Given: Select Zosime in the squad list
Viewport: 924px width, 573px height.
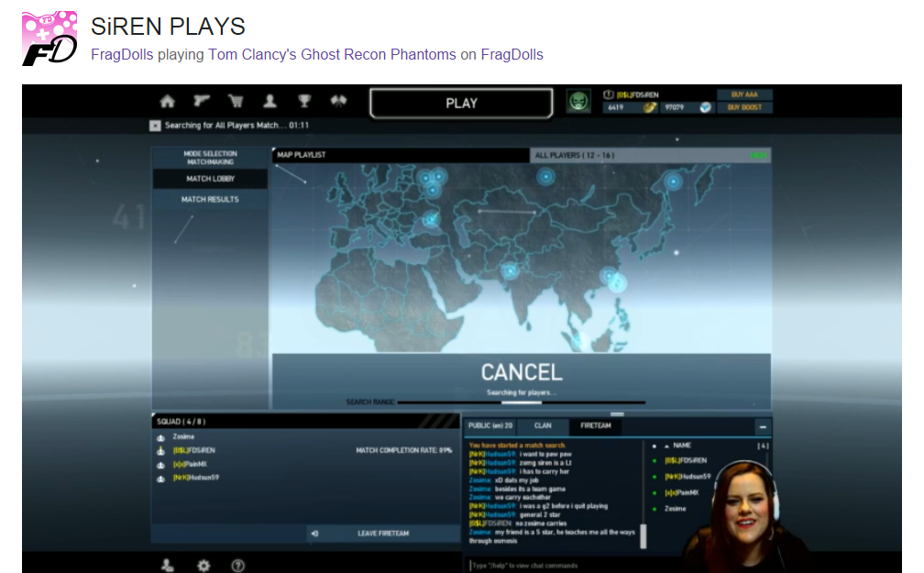Looking at the screenshot, I should tap(183, 436).
